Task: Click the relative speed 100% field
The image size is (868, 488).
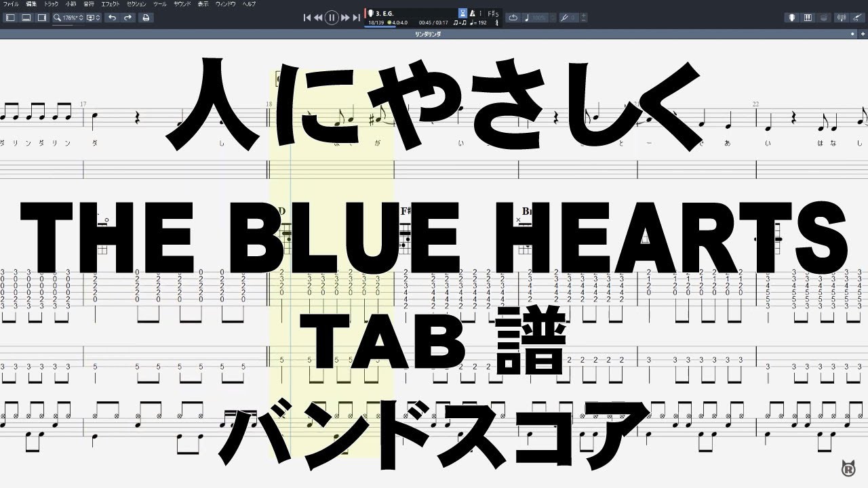Action: 538,18
